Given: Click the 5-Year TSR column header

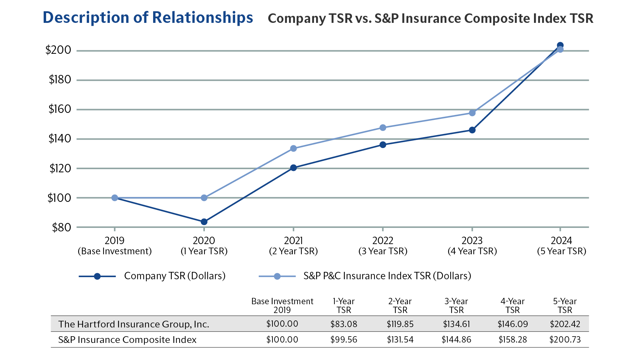Looking at the screenshot, I should [565, 306].
